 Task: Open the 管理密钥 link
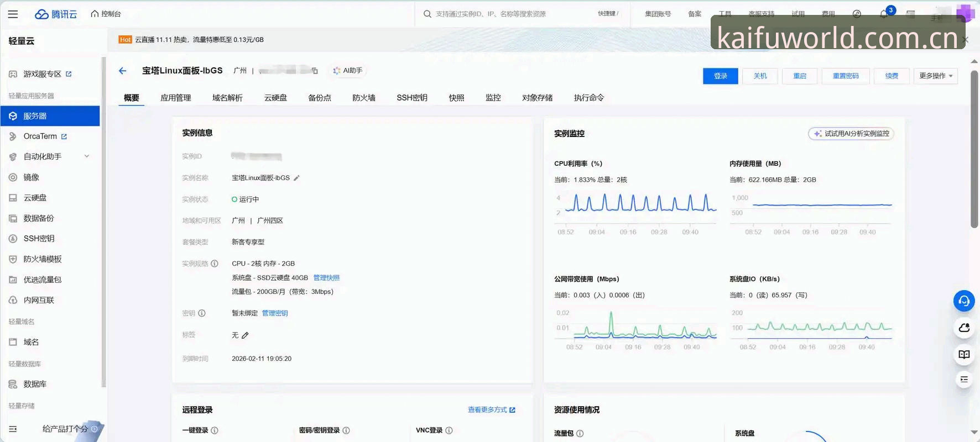pos(275,313)
